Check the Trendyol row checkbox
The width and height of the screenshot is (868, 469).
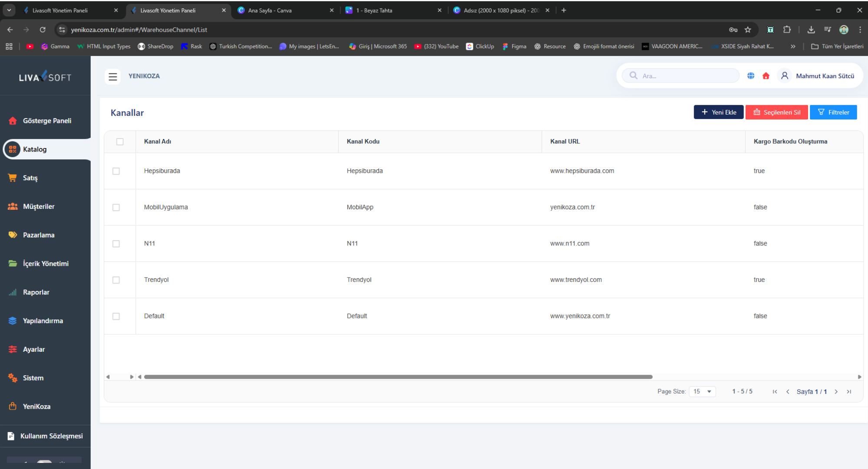click(x=116, y=280)
